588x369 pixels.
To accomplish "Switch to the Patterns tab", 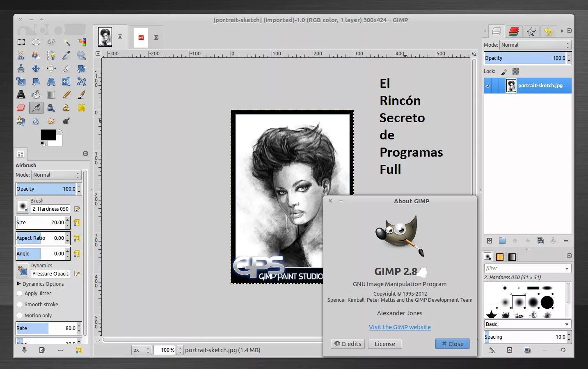I will [x=500, y=257].
